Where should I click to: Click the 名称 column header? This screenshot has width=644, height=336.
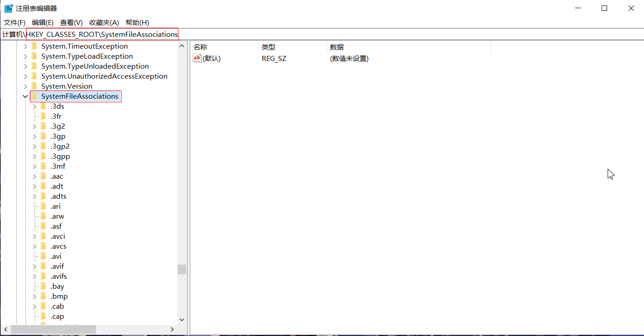[x=199, y=46]
